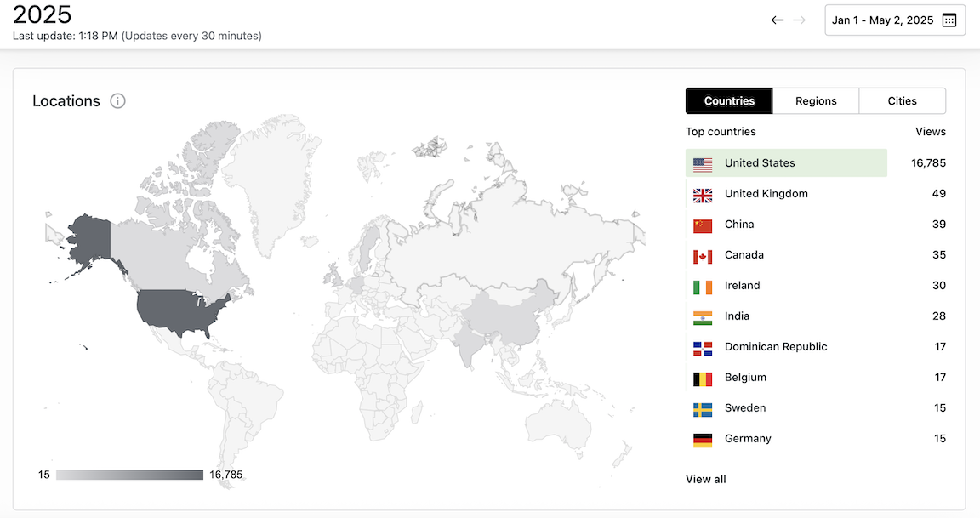The width and height of the screenshot is (980, 518).
Task: Click the India flag icon
Action: pyautogui.click(x=703, y=317)
